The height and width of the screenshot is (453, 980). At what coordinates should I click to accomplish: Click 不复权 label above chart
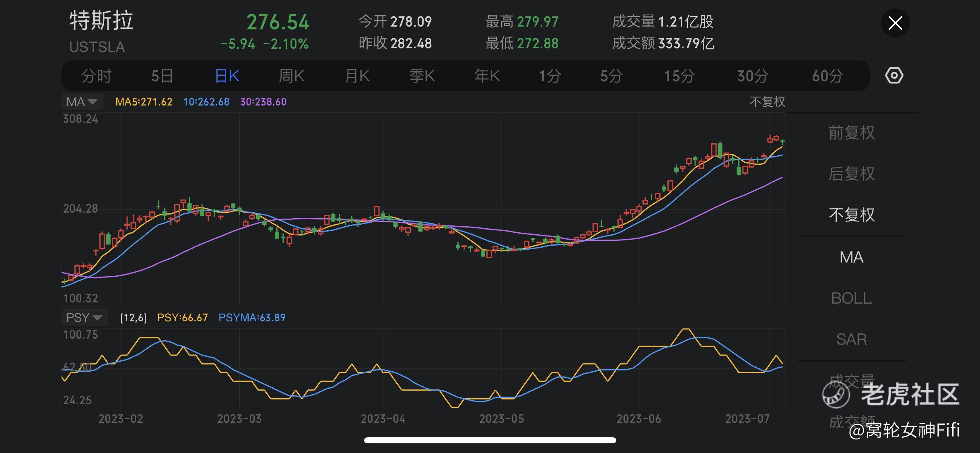click(x=767, y=101)
